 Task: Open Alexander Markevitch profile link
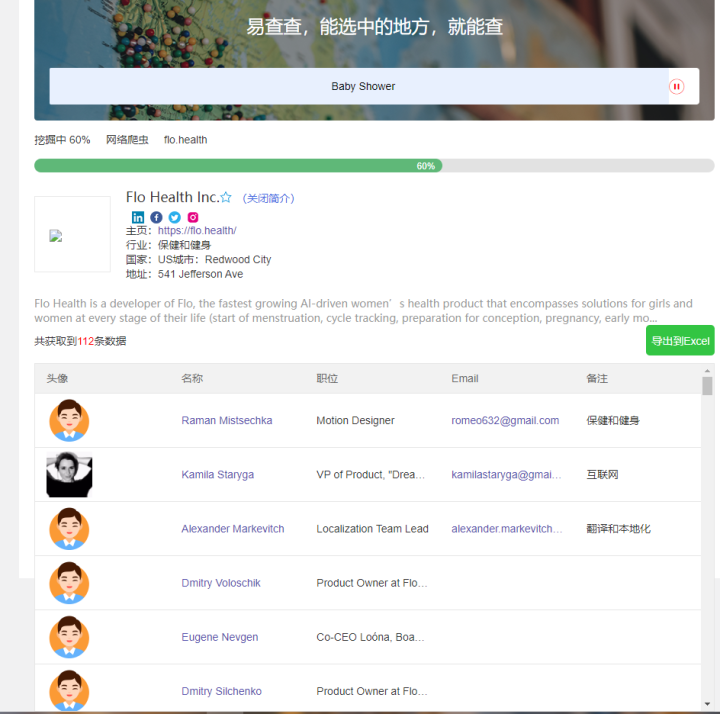[233, 529]
